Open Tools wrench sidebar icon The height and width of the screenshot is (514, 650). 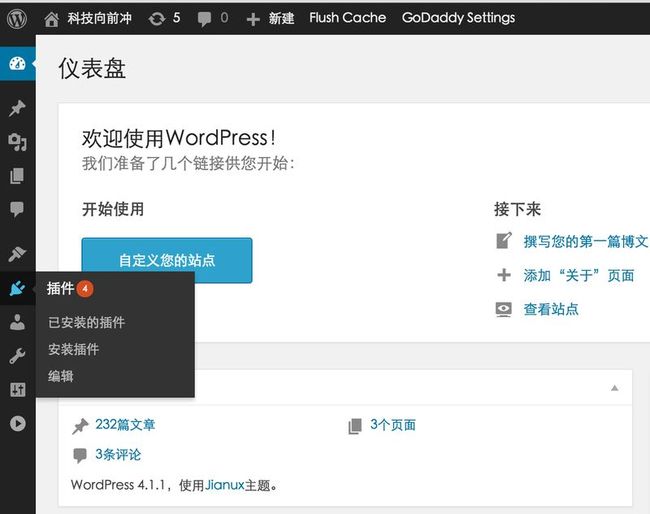(x=17, y=356)
